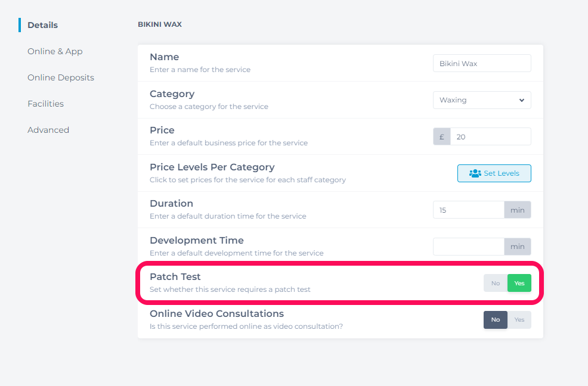Click the Duration field showing 15

pyautogui.click(x=469, y=210)
